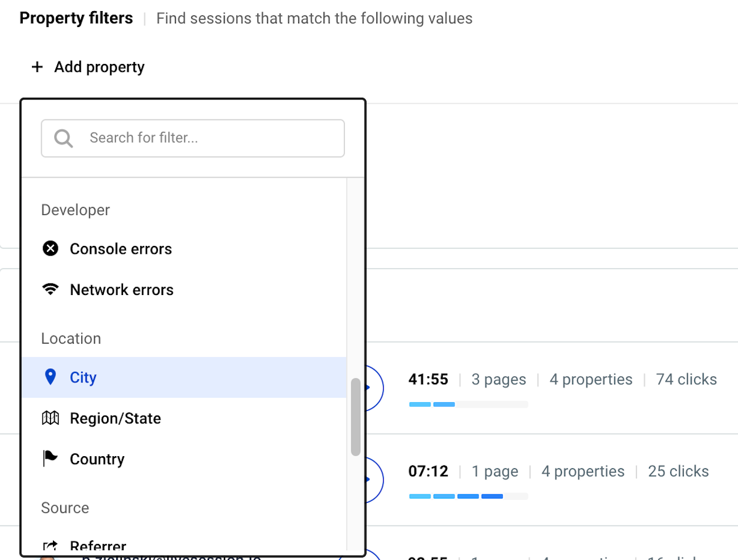Click the 07:12 session activity progress bar

point(469,496)
